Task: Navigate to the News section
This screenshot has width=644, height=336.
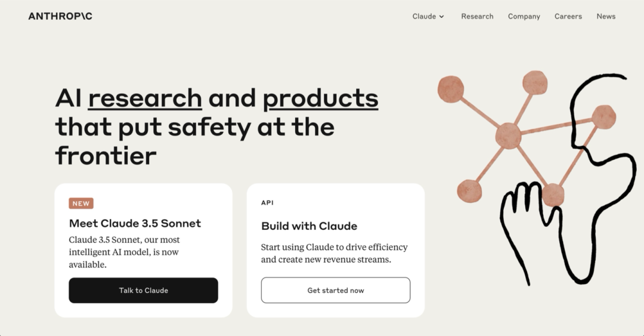Action: (606, 16)
